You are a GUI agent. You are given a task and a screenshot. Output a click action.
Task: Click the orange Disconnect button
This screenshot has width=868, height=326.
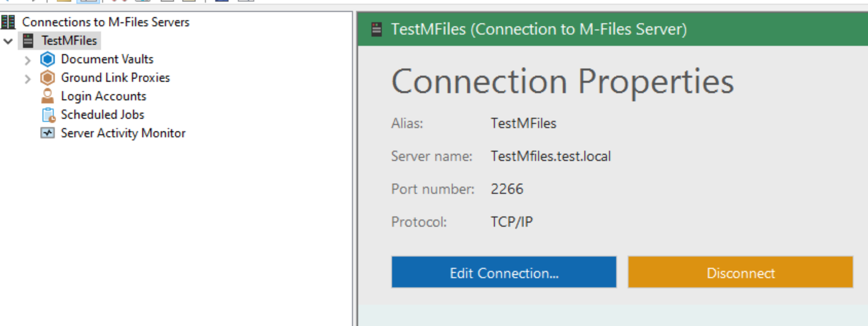[740, 272]
